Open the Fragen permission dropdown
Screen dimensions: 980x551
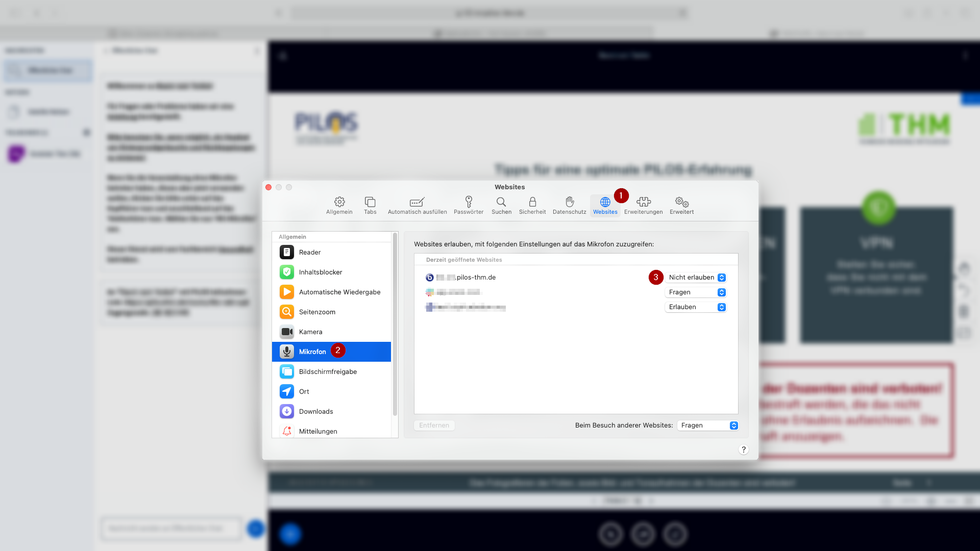click(696, 292)
